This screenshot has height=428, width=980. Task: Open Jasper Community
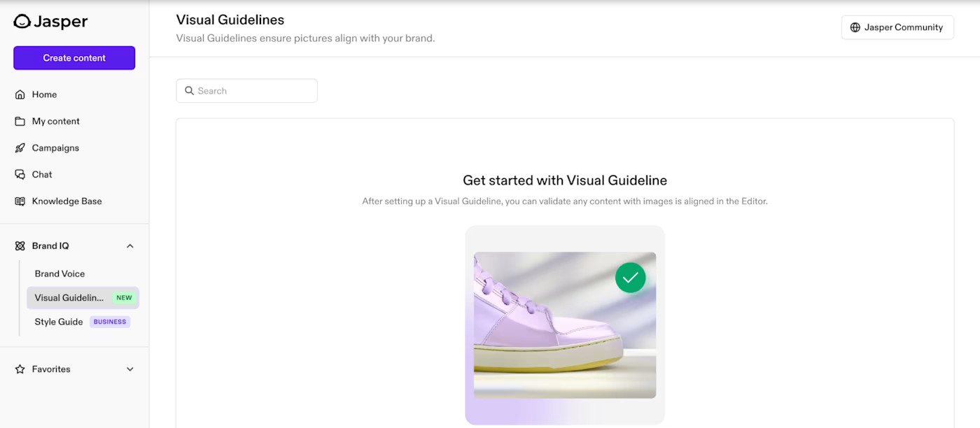[897, 27]
